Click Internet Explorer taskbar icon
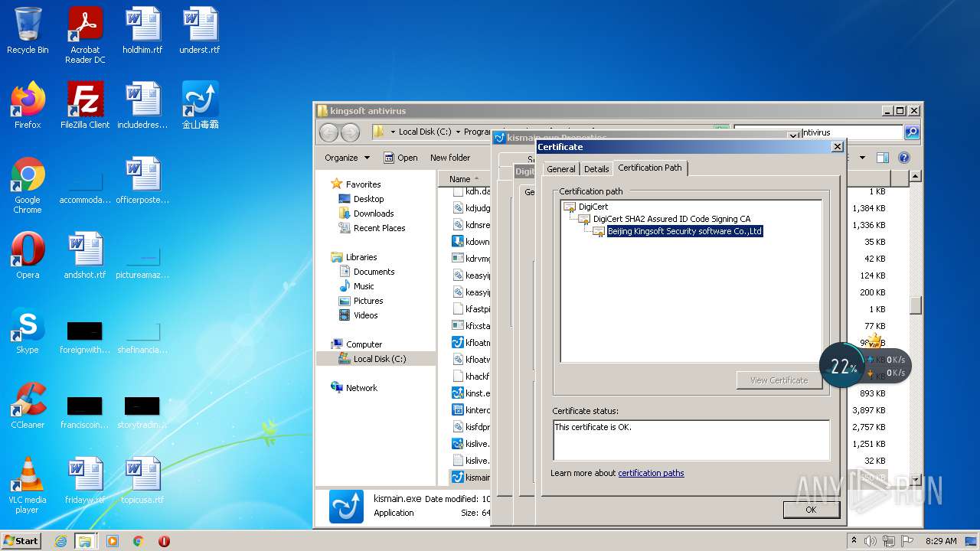The image size is (980, 551). [60, 541]
